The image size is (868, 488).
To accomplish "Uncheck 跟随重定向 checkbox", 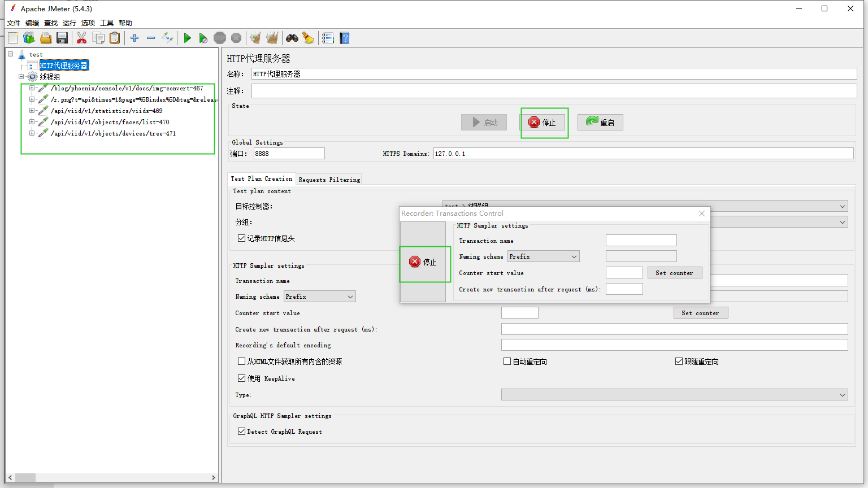I will 679,361.
